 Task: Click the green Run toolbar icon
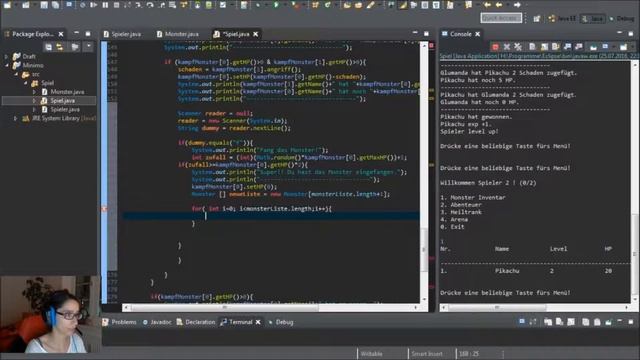276,5
